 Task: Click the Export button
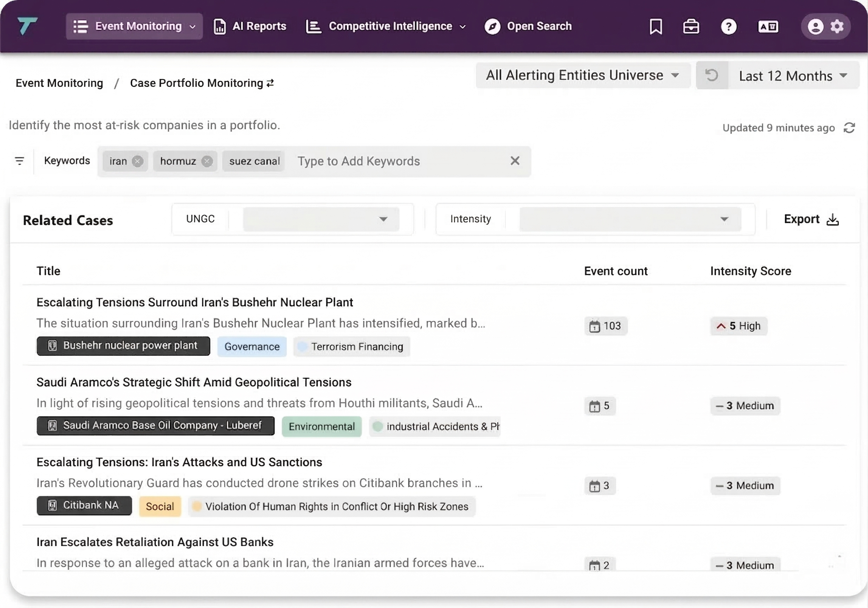[811, 219]
